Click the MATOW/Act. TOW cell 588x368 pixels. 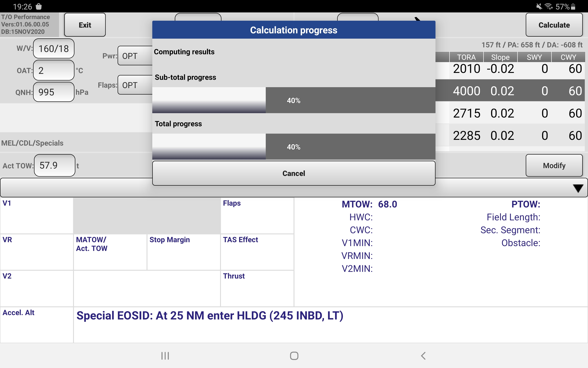pyautogui.click(x=110, y=252)
